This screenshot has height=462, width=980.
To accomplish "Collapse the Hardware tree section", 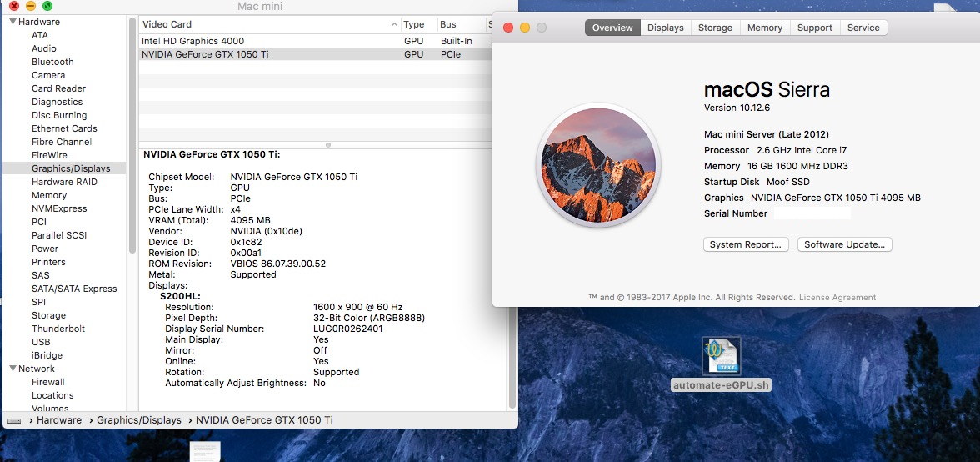I will point(13,22).
